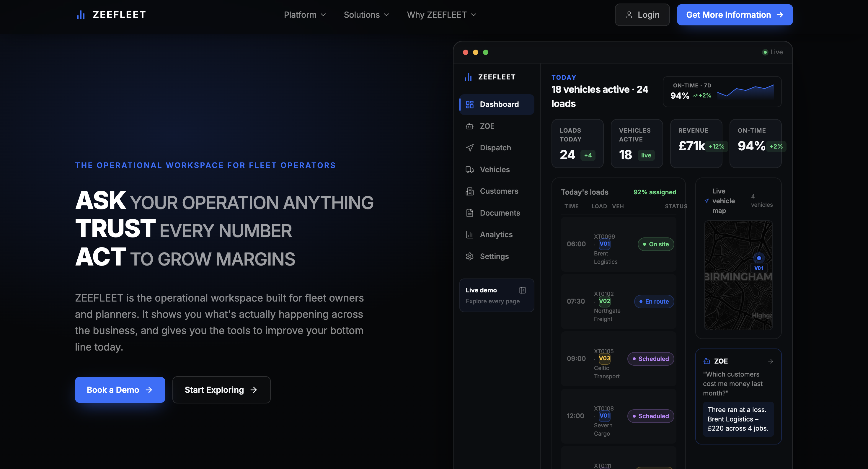Click Get More Information button
868x469 pixels.
tap(735, 15)
